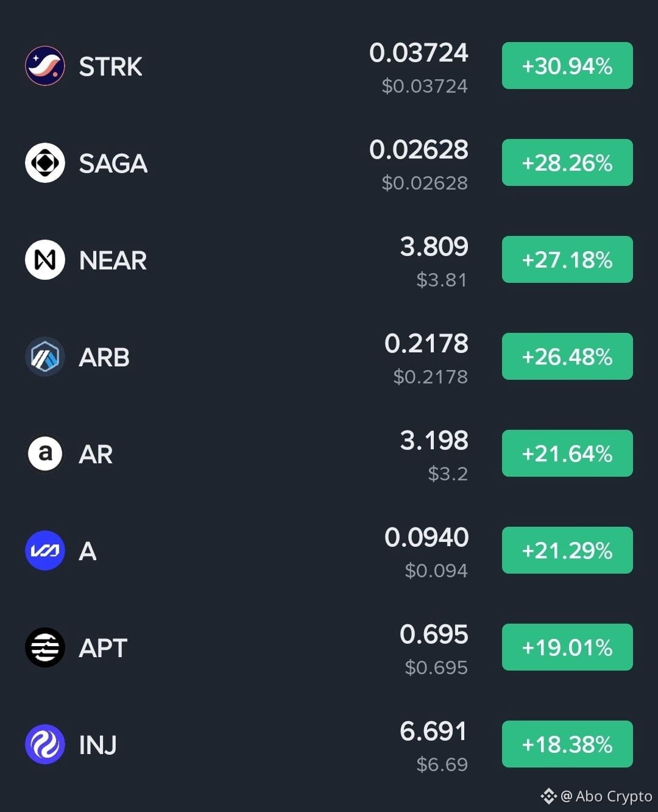Image resolution: width=658 pixels, height=812 pixels.
Task: Click the blue A token logo icon
Action: [45, 550]
